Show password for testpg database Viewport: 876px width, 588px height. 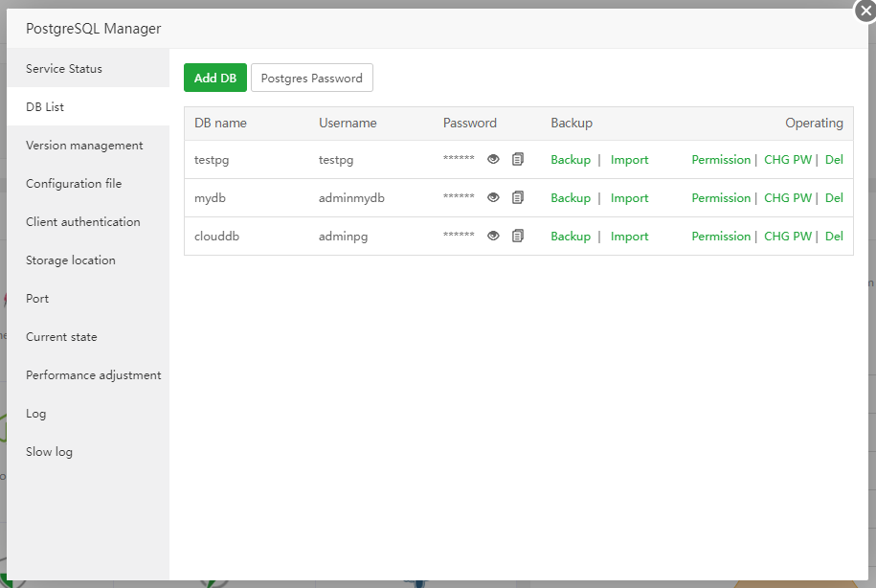click(x=493, y=159)
